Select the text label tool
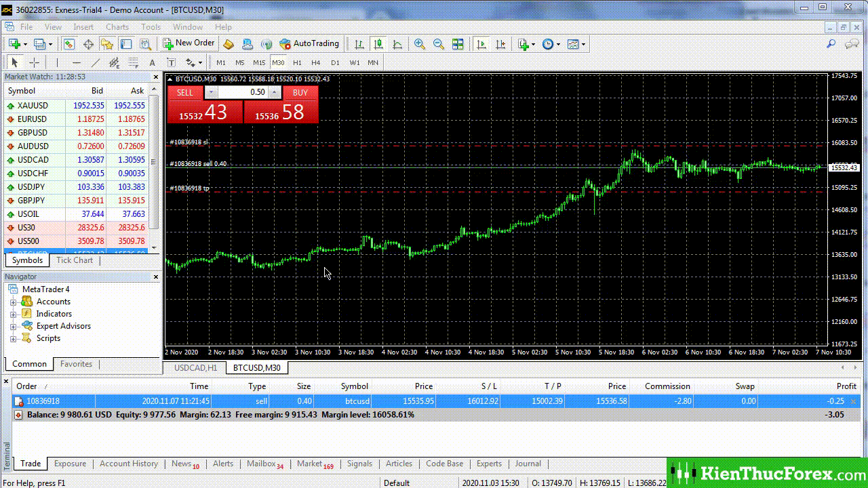868x488 pixels. click(x=171, y=62)
